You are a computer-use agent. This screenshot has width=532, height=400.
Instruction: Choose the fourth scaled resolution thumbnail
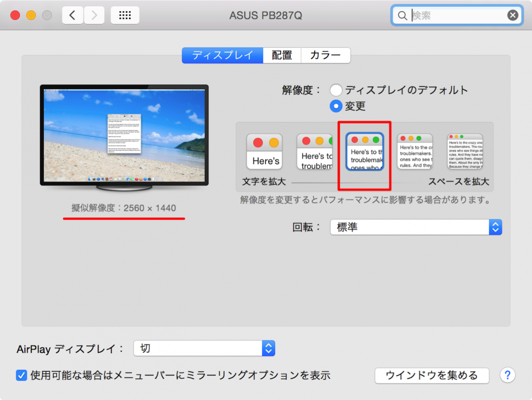tap(415, 151)
